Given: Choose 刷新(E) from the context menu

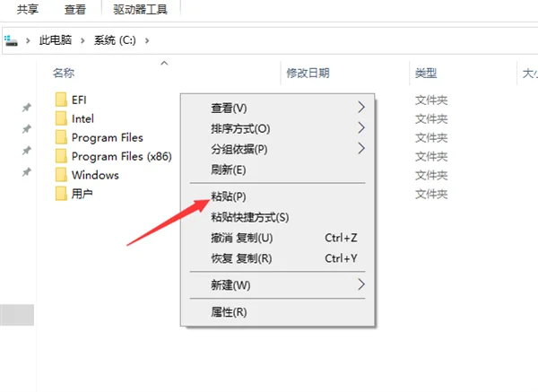Looking at the screenshot, I should click(x=278, y=170).
